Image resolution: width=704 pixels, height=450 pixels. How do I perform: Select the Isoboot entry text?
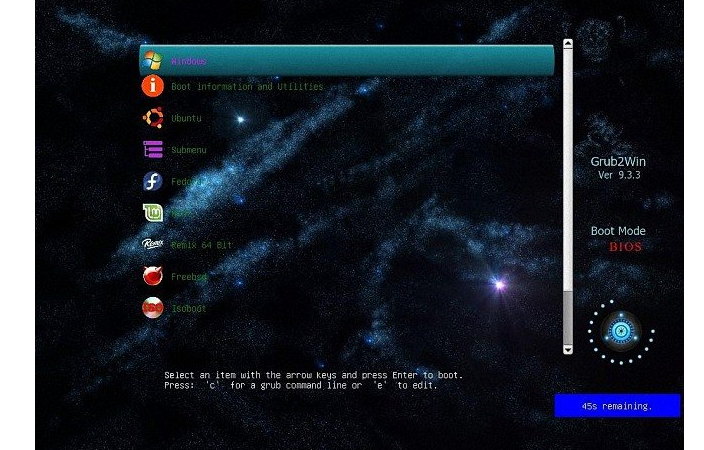click(189, 309)
